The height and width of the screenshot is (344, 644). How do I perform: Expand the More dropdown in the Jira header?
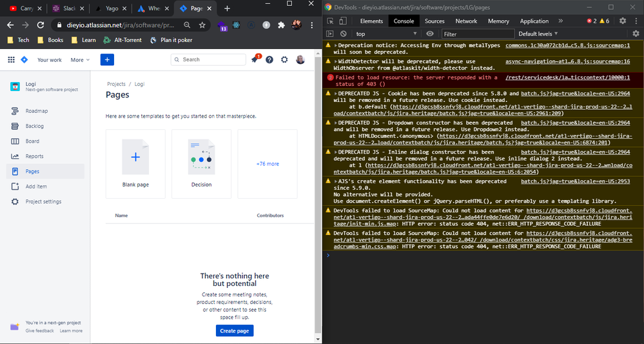tap(80, 60)
